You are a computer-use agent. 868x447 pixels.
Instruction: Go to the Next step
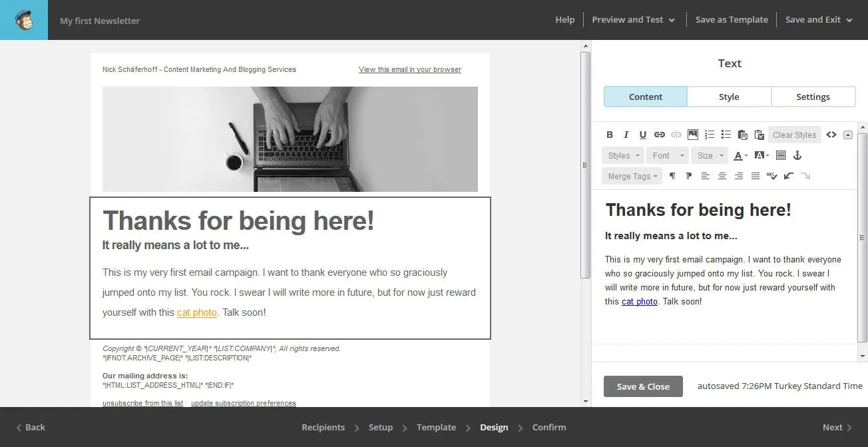[x=837, y=427]
